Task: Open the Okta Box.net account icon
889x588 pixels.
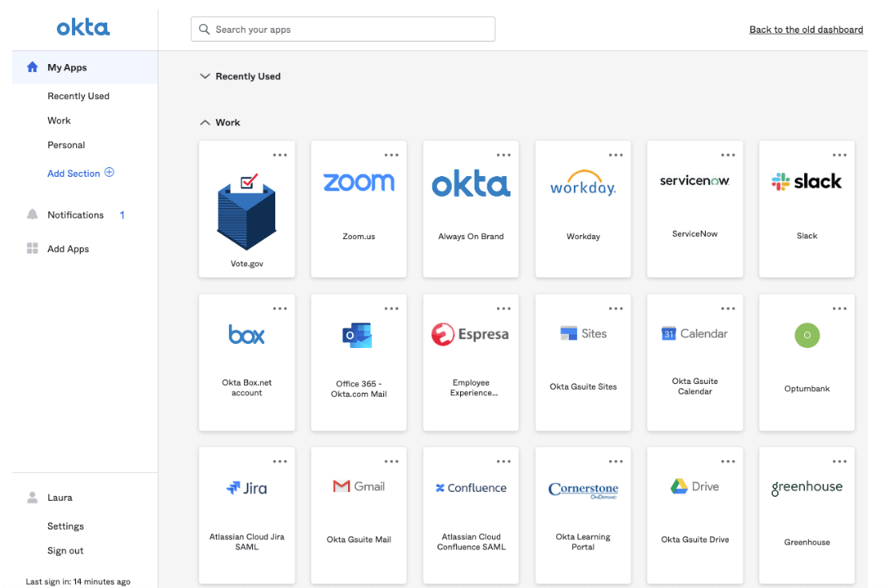Action: pyautogui.click(x=246, y=334)
